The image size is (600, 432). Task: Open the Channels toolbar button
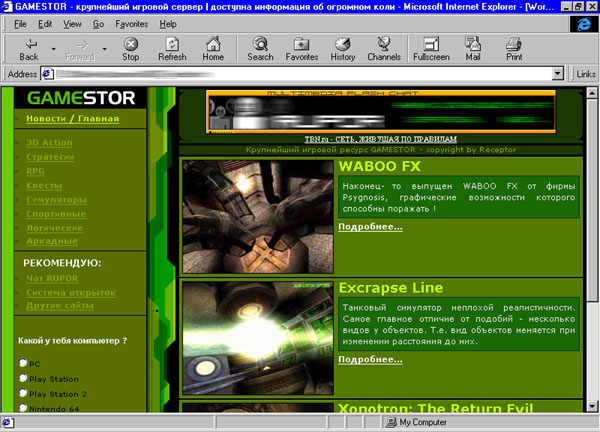[384, 49]
